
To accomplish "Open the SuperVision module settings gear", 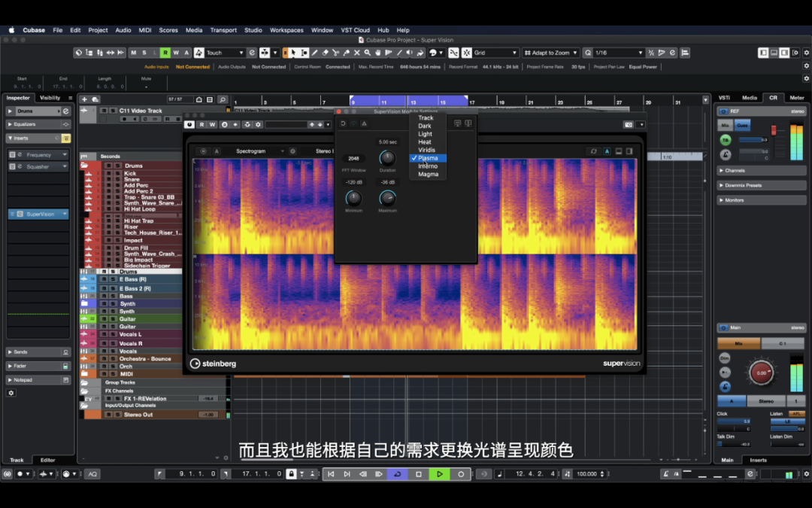I will tap(292, 151).
